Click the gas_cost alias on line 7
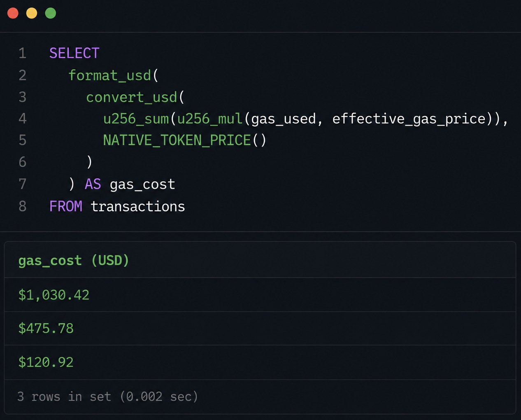521x420 pixels. pos(142,184)
